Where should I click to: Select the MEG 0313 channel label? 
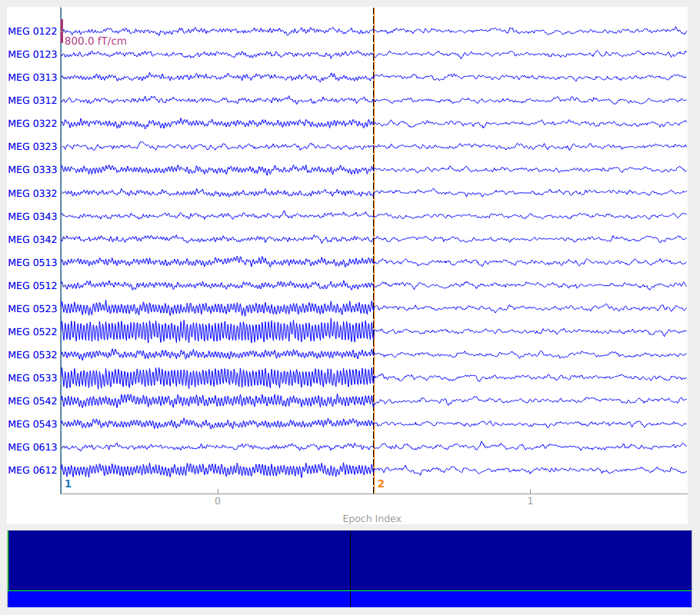(x=32, y=78)
